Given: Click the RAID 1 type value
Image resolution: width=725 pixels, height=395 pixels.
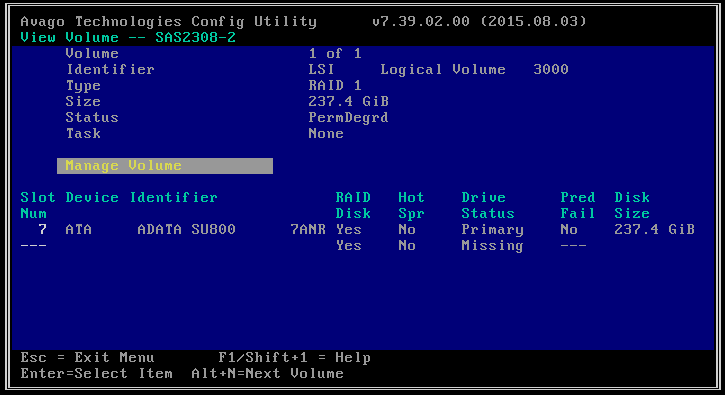Looking at the screenshot, I should pos(335,86).
